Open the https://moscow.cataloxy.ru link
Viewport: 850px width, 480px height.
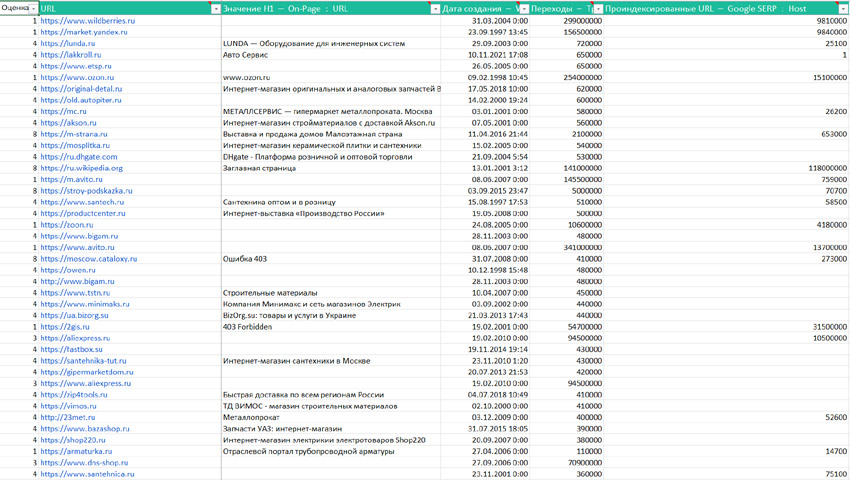click(x=89, y=259)
